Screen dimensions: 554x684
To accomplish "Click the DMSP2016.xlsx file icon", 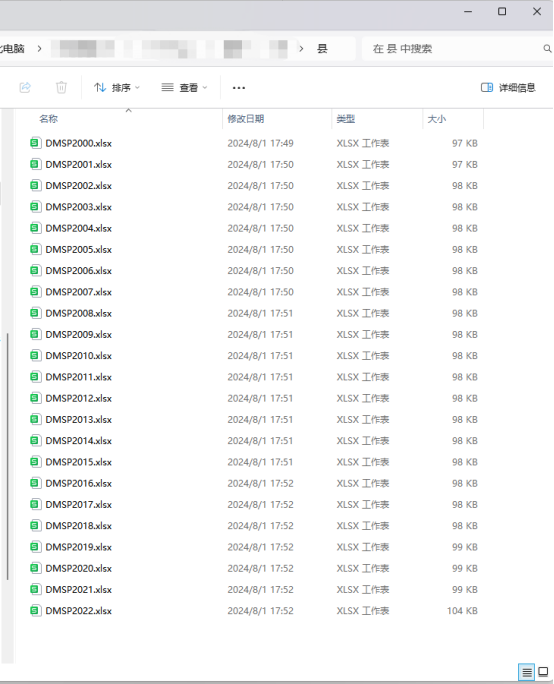I will [x=36, y=483].
